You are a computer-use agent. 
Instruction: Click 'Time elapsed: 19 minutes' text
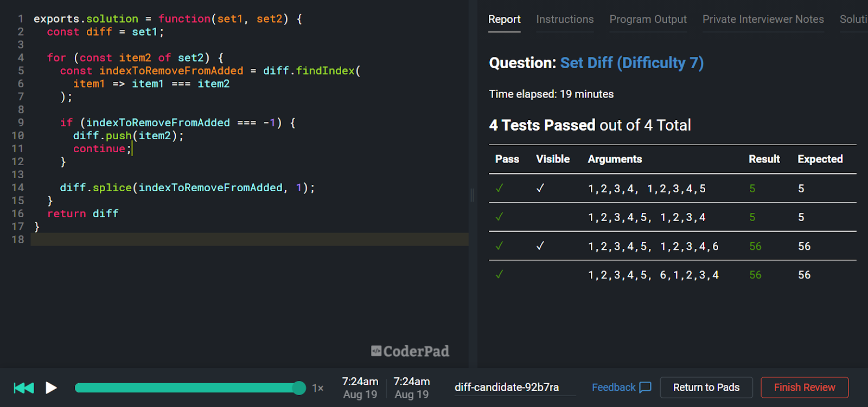(551, 94)
